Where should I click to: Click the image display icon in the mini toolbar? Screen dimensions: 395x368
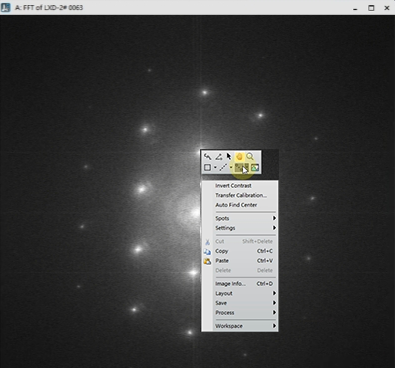tap(255, 167)
